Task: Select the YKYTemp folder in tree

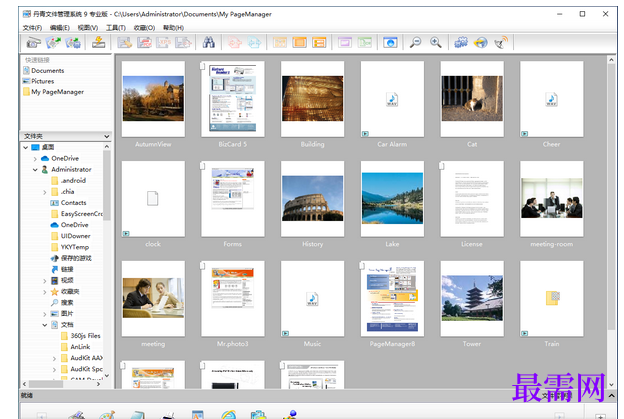Action: [x=70, y=247]
